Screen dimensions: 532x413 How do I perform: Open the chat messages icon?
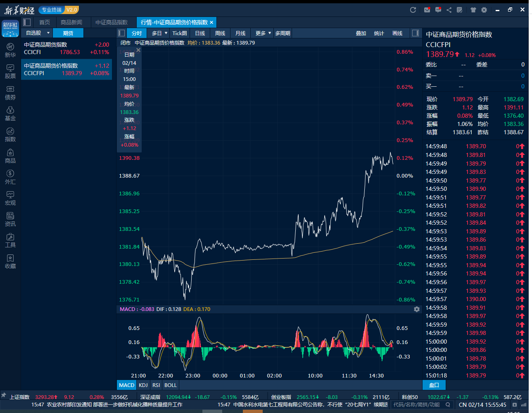pos(438,10)
